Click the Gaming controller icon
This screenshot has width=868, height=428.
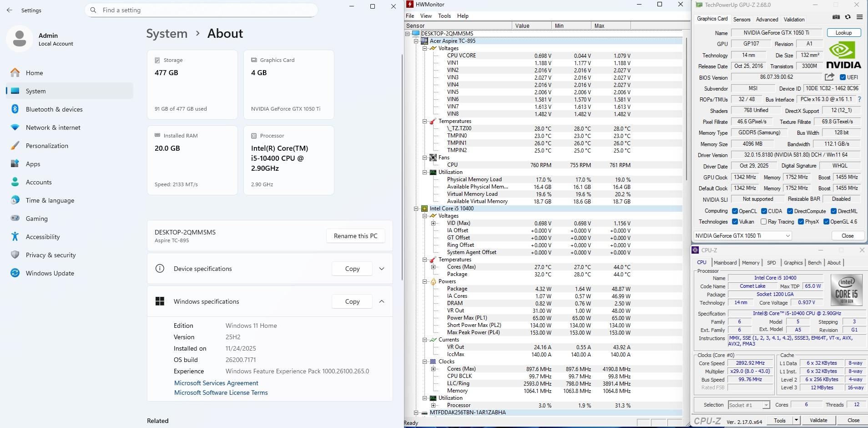15,219
